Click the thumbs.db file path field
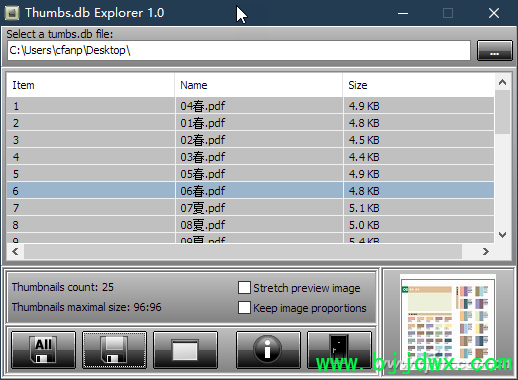Viewport: 518px width, 380px height. (x=239, y=50)
